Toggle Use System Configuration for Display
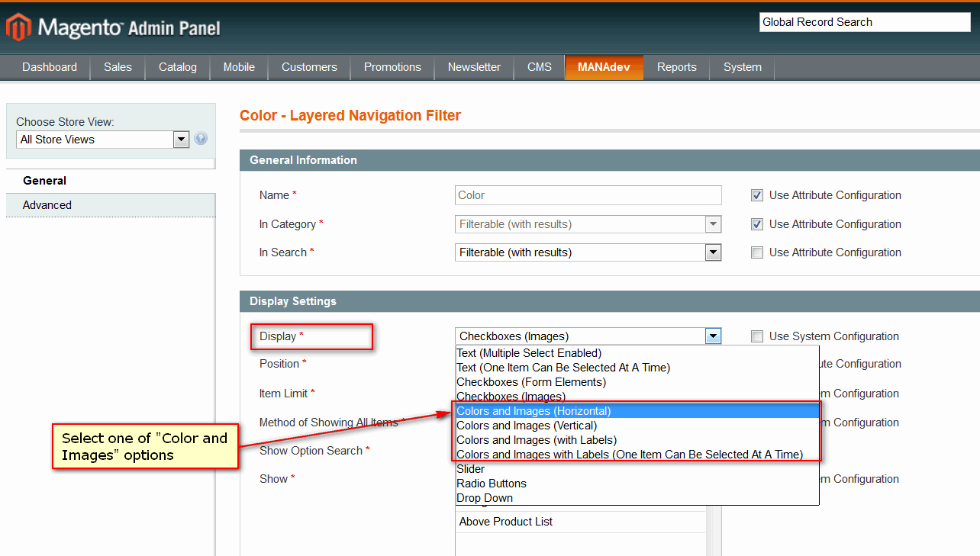980x556 pixels. tap(757, 336)
